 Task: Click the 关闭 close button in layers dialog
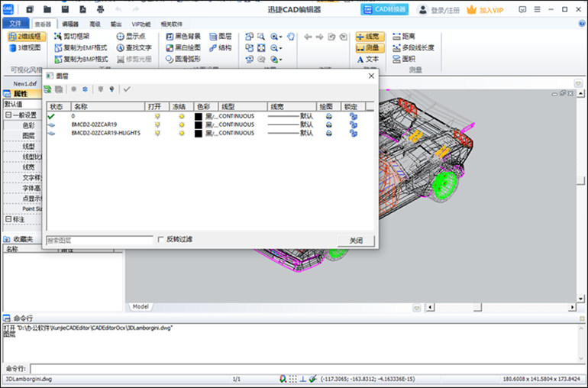click(x=356, y=241)
